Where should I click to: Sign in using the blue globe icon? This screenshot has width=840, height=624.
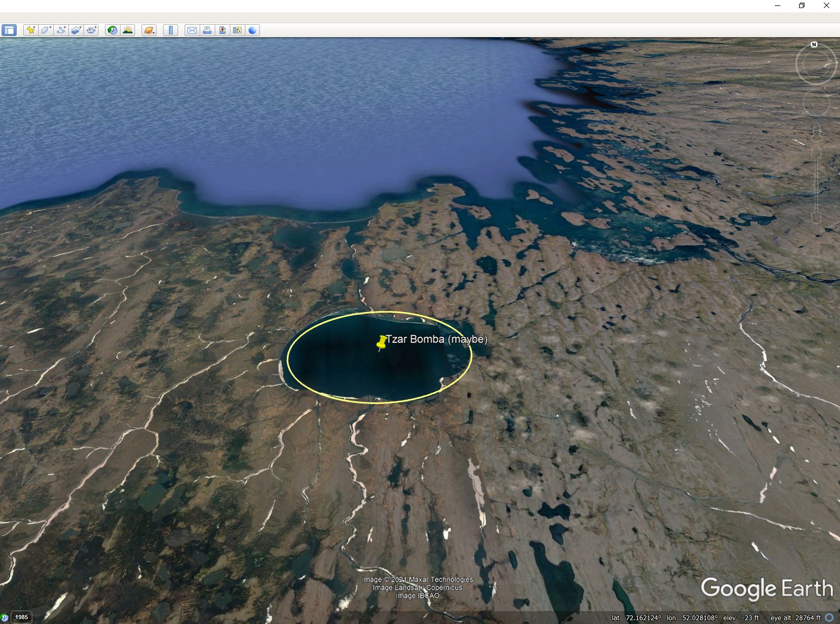[252, 30]
